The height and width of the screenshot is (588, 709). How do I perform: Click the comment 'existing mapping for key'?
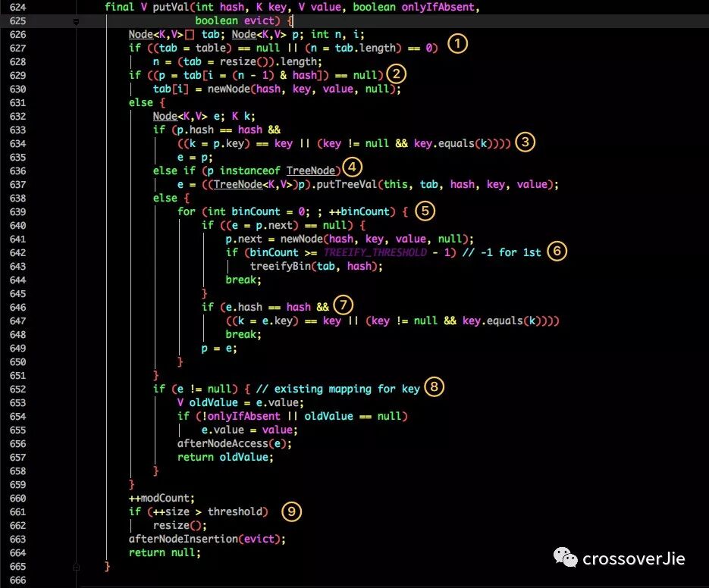(x=347, y=389)
